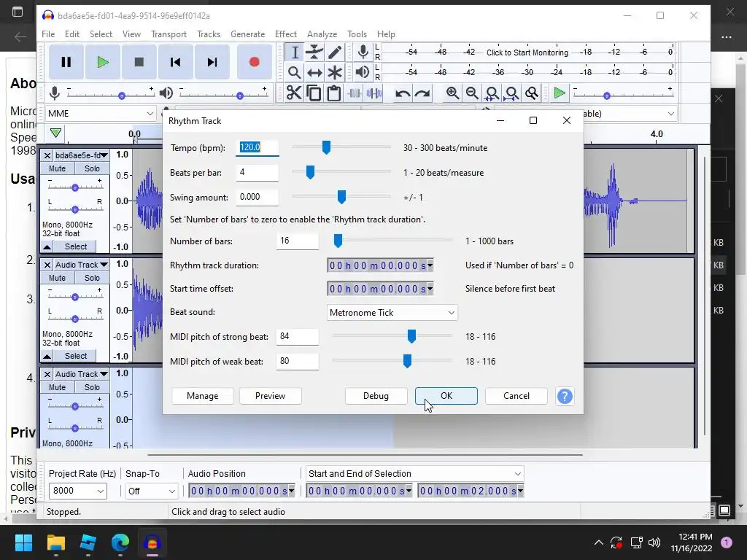
Task: Open the Edit menu
Action: (72, 34)
